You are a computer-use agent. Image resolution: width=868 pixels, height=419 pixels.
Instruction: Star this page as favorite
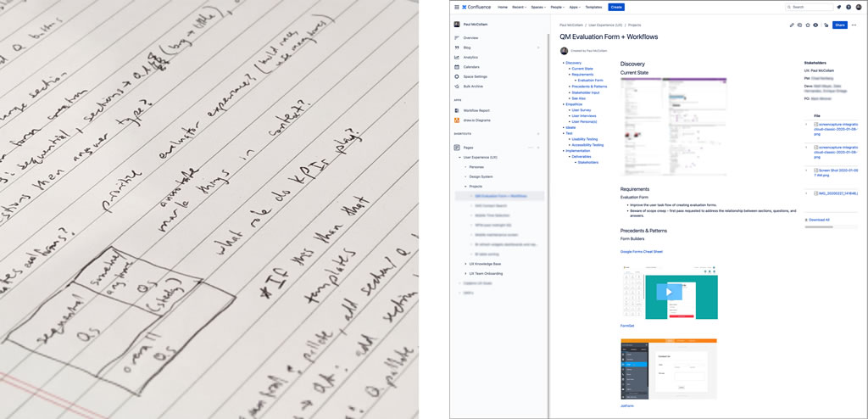click(x=807, y=25)
